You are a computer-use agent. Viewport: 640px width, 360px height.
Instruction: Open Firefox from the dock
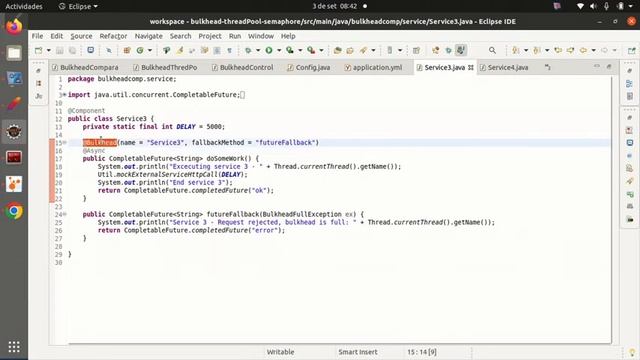point(14,26)
